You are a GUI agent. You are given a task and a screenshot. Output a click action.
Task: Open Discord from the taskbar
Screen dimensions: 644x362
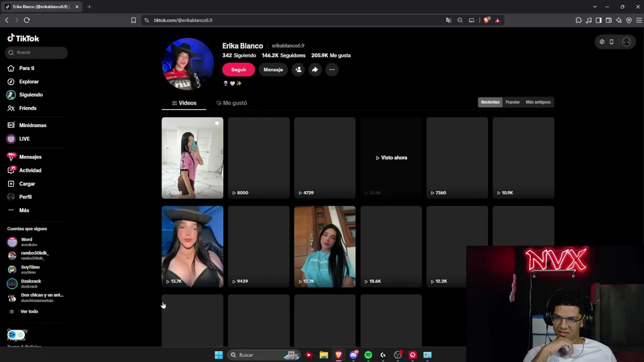pyautogui.click(x=354, y=355)
